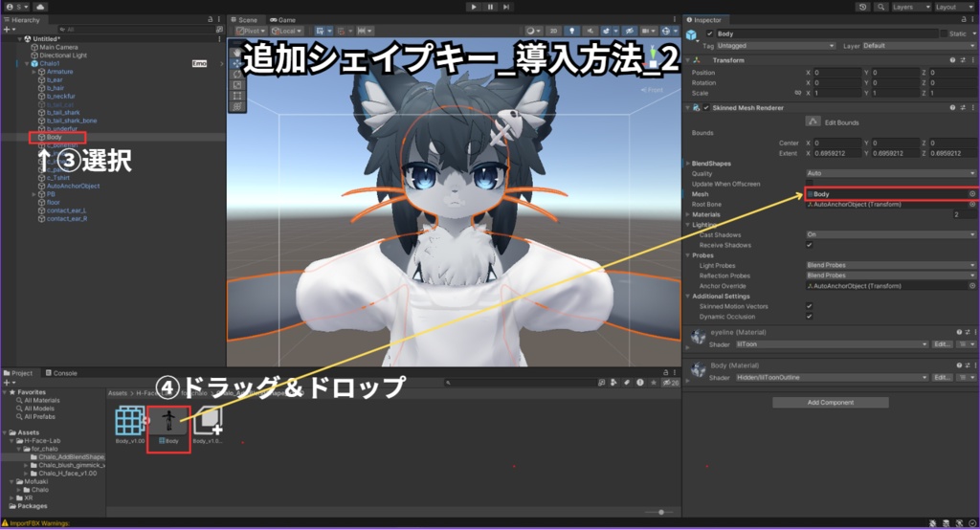
Task: Click the Pause button in the top toolbar
Action: [x=490, y=7]
